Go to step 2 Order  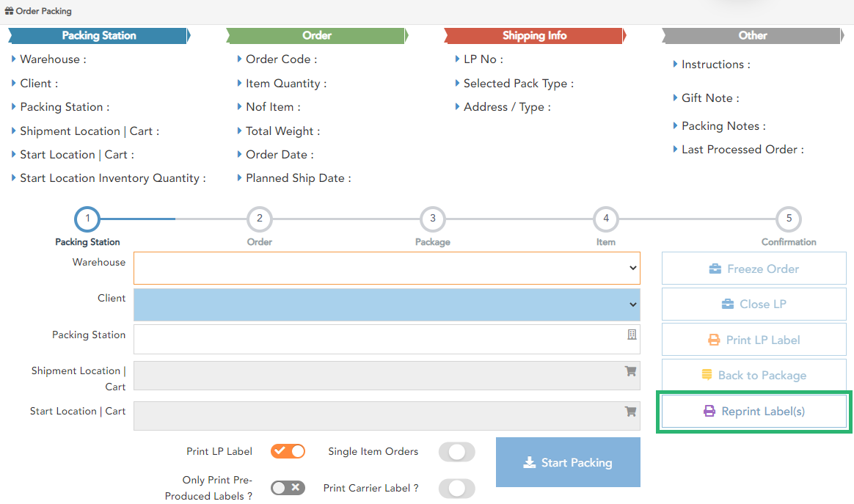(259, 219)
